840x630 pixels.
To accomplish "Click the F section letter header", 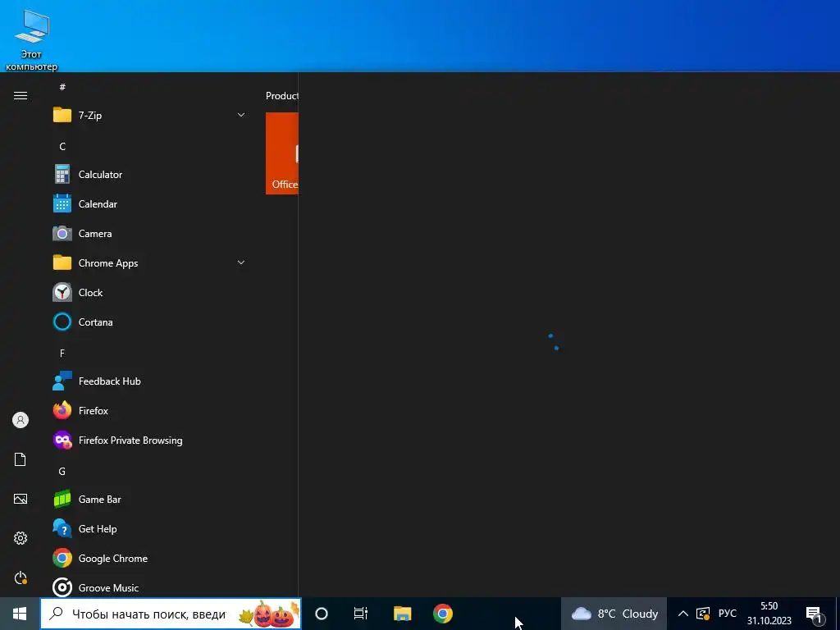I will point(62,353).
